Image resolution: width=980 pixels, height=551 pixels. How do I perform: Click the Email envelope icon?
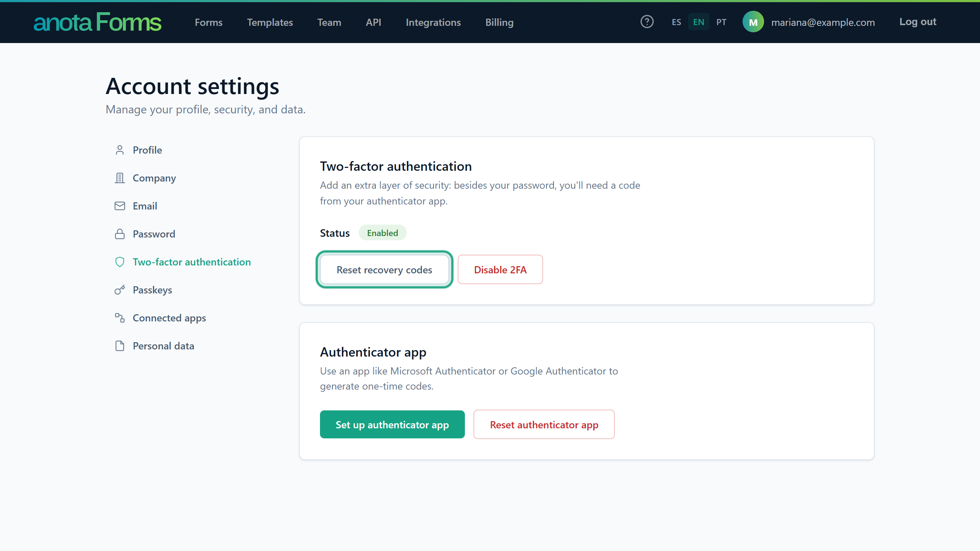coord(119,206)
